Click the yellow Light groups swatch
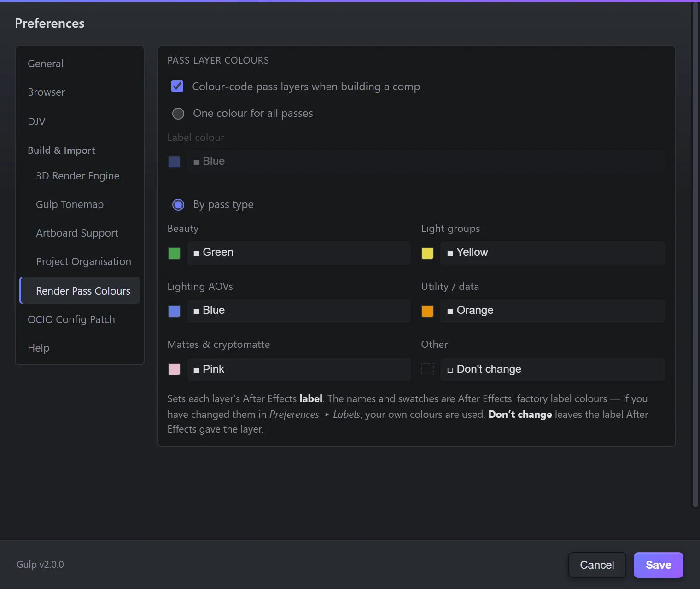 (x=427, y=253)
